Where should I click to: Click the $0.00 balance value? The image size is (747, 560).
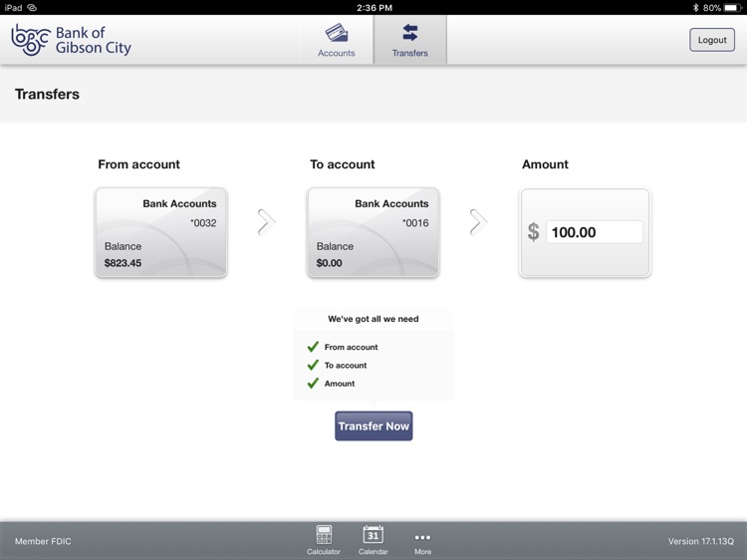coord(330,263)
